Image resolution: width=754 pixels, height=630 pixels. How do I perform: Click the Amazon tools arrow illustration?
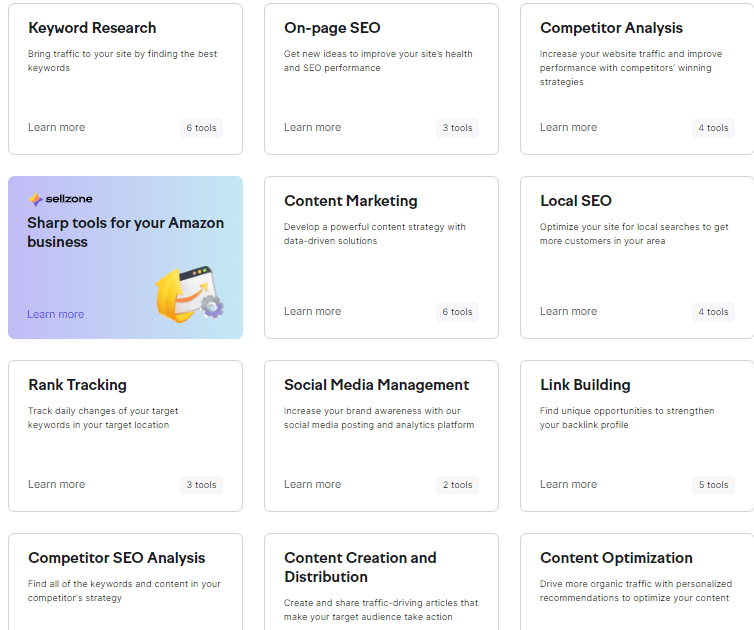pos(189,294)
